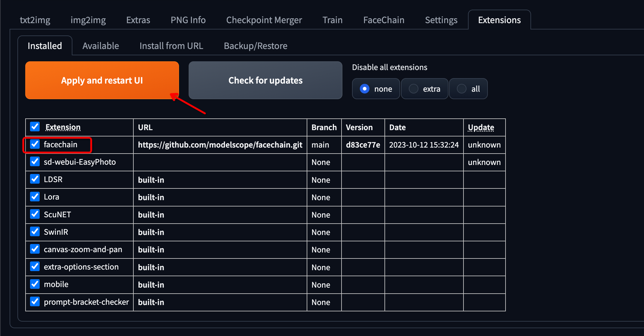Click the facechain extension checkbox

[x=35, y=145]
